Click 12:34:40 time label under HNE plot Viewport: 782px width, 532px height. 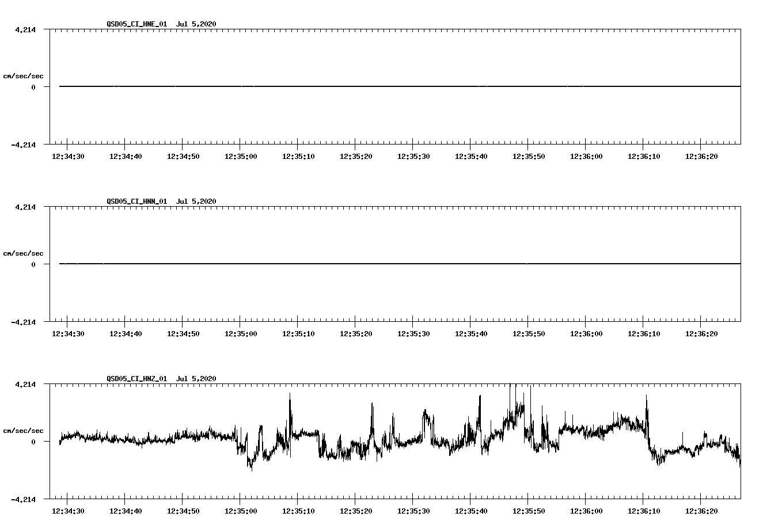point(126,157)
